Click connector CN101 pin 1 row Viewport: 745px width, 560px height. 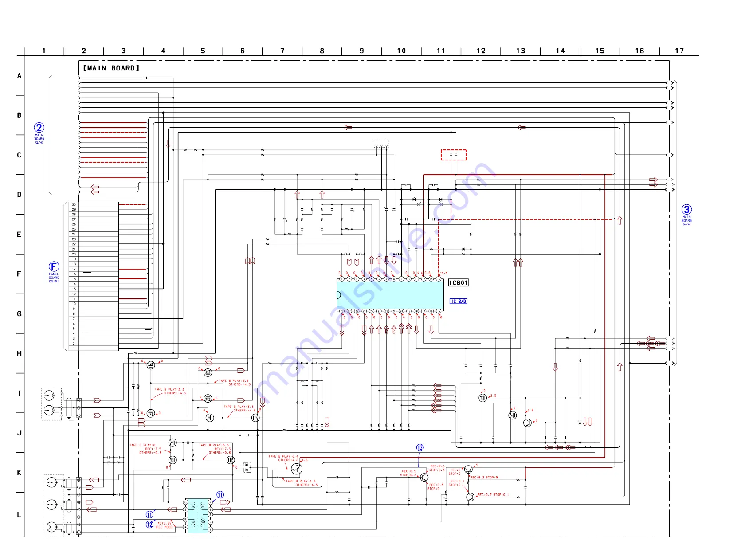click(x=94, y=349)
